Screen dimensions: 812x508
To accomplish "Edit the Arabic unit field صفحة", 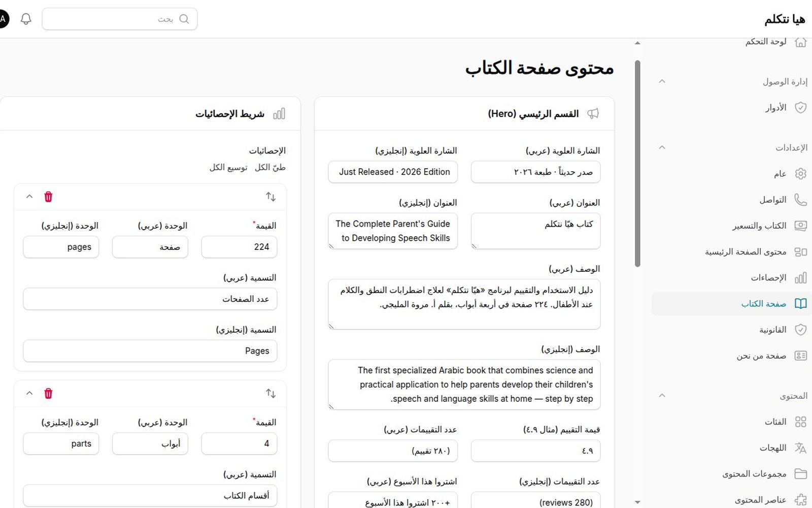I will click(x=150, y=247).
